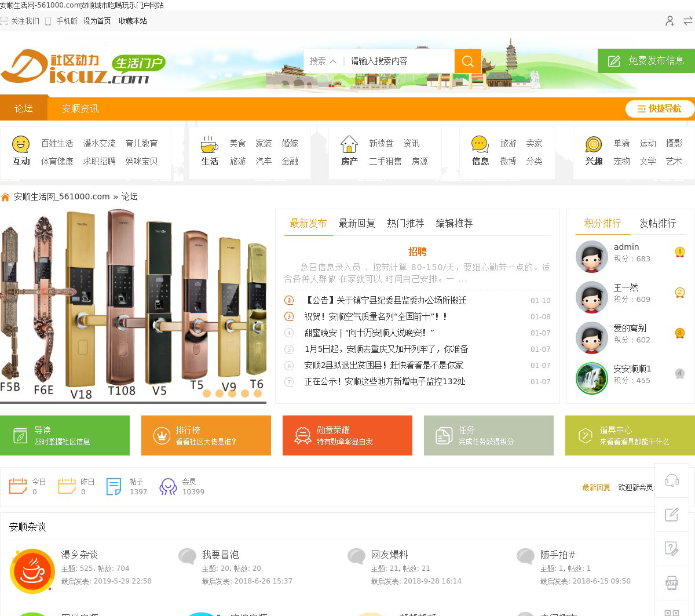Viewport: 695px width, 616px height.
Task: Click 安安顺顺1 waterfall avatar
Action: pos(591,378)
